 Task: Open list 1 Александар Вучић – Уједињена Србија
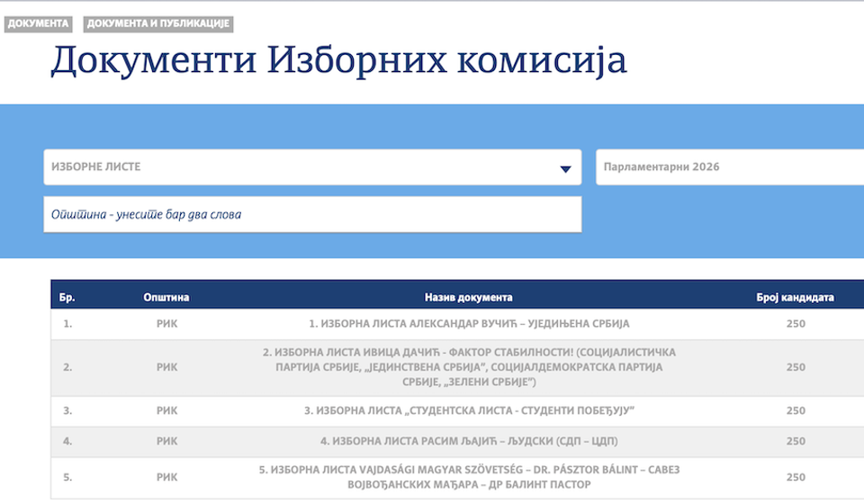coord(469,324)
